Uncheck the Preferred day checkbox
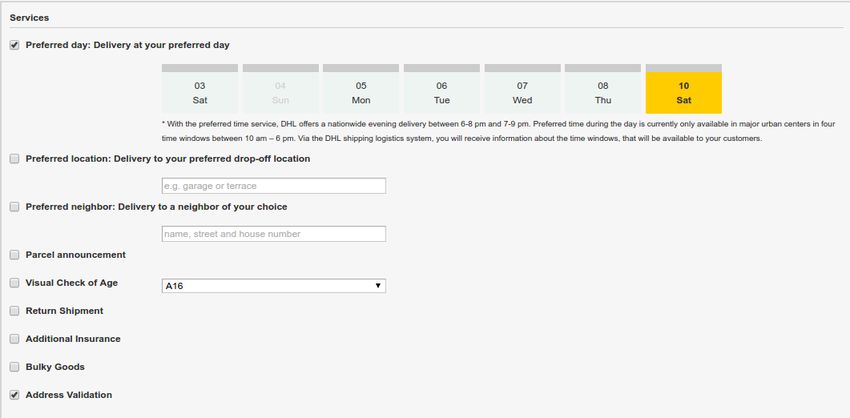The height and width of the screenshot is (418, 850). coord(14,46)
